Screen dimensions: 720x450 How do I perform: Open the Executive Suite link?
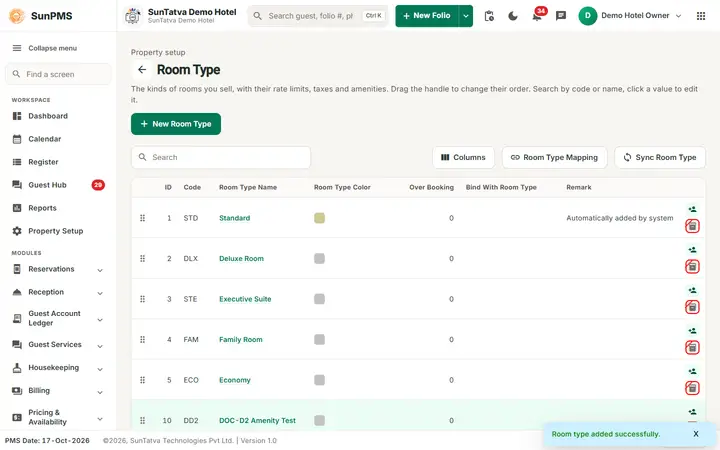[x=245, y=299]
